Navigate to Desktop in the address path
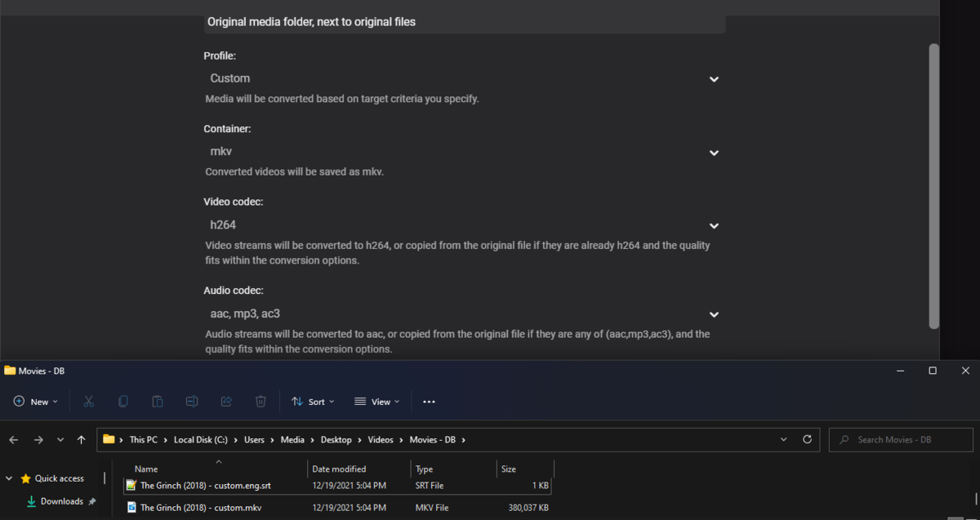980x520 pixels. (x=336, y=440)
